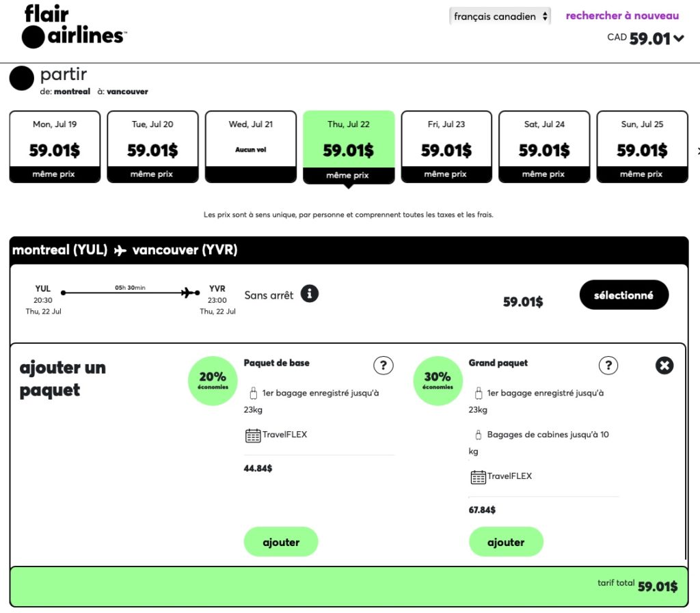
Task: Click the question mark beside Grand paquet
Action: [608, 366]
